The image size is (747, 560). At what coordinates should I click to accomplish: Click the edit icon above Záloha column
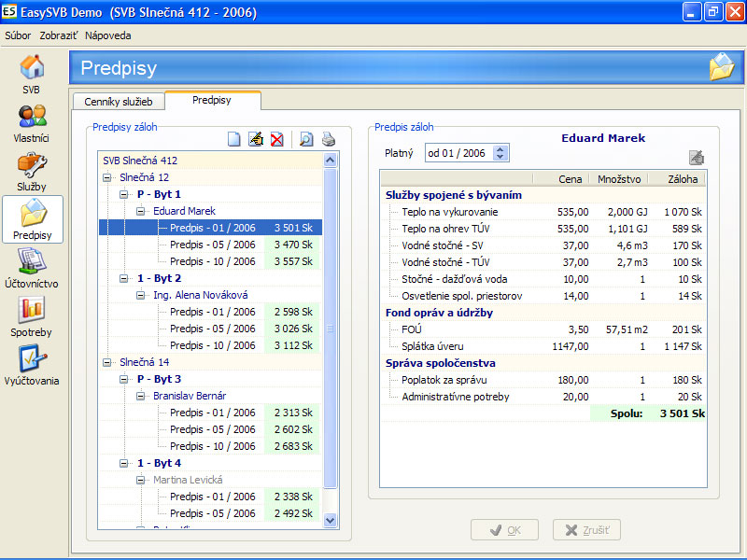point(697,157)
